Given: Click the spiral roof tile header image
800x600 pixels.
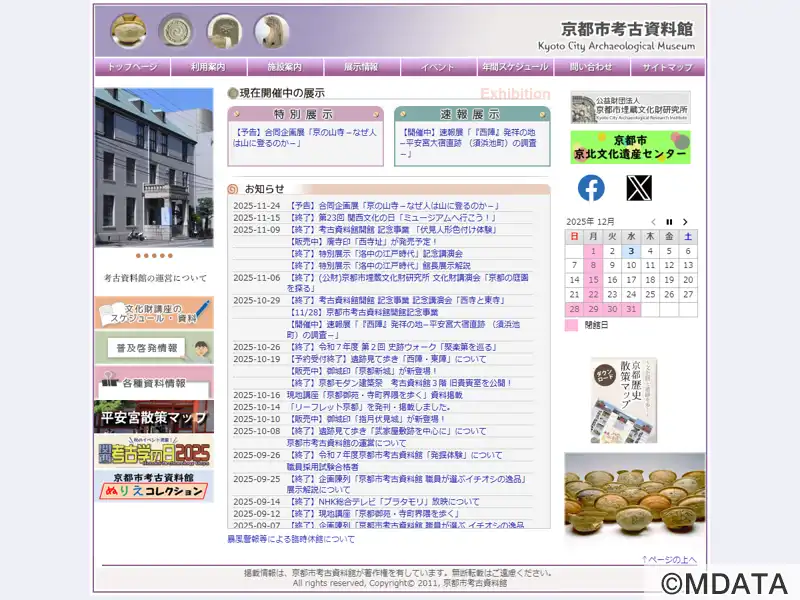Looking at the screenshot, I should (176, 31).
